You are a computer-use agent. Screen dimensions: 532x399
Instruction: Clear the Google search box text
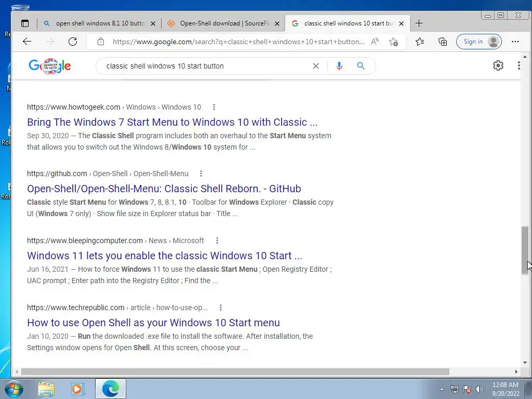pyautogui.click(x=315, y=66)
